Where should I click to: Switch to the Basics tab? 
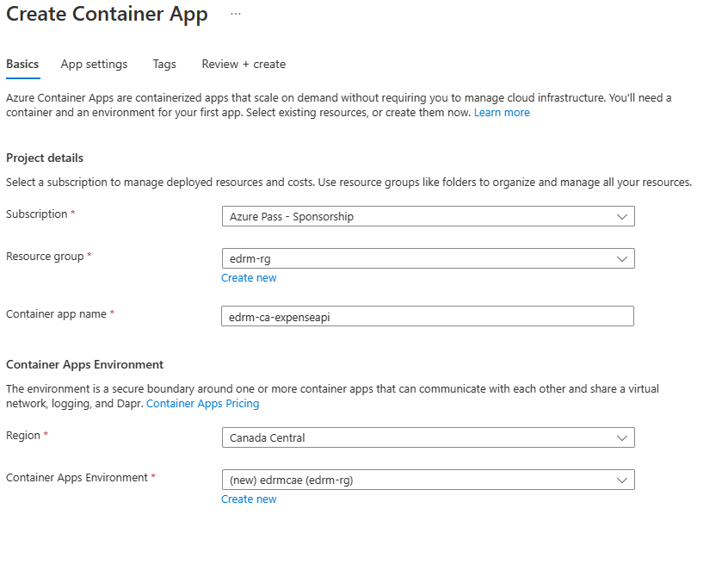click(x=22, y=65)
